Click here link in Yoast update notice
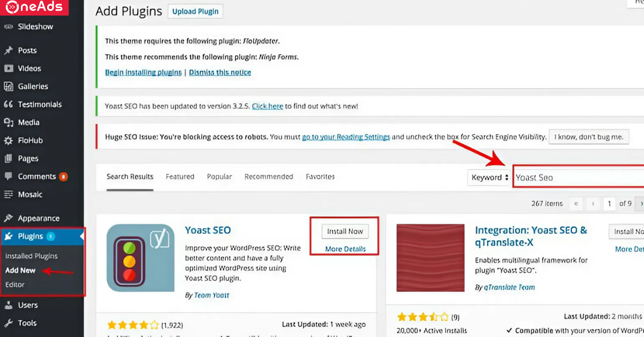Screen dimensions: 644x337 (267, 106)
